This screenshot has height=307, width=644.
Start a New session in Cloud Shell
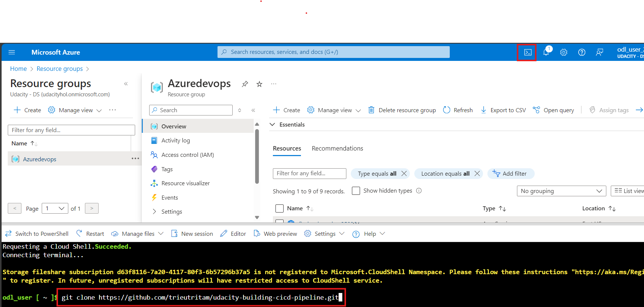point(192,234)
